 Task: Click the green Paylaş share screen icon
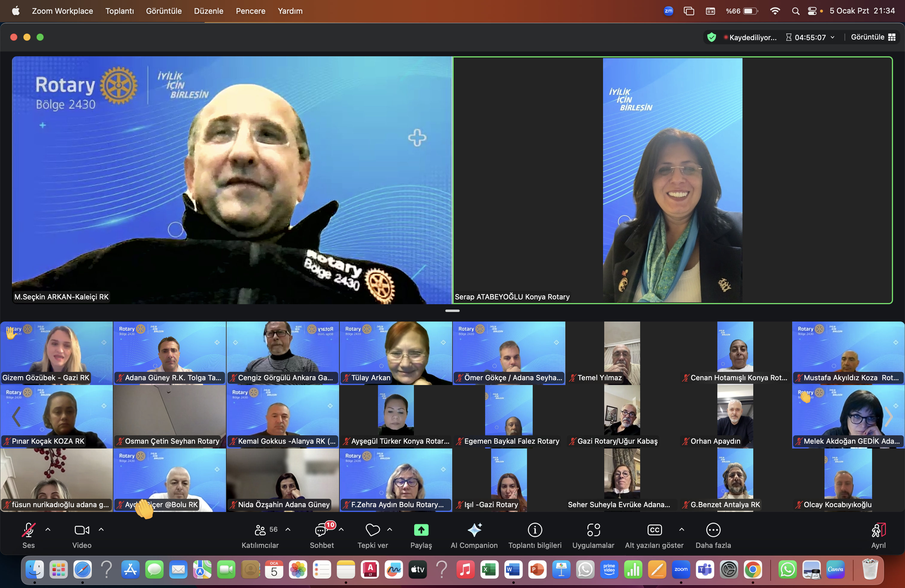point(421,530)
